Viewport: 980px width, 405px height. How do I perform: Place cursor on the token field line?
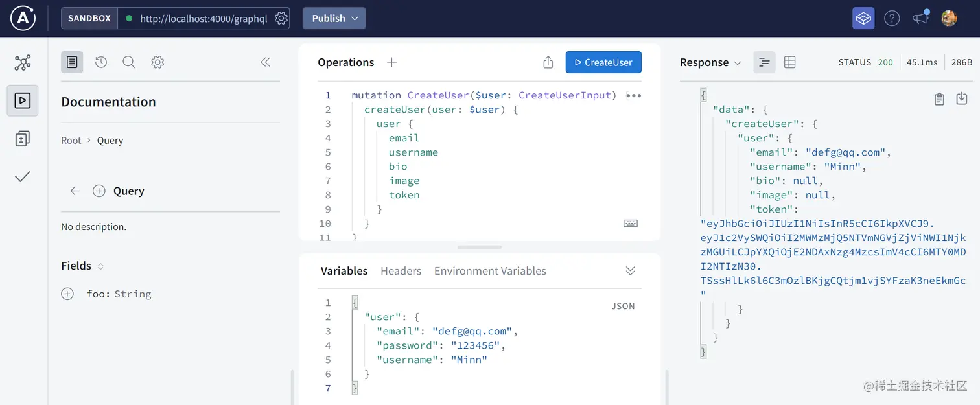pos(404,195)
